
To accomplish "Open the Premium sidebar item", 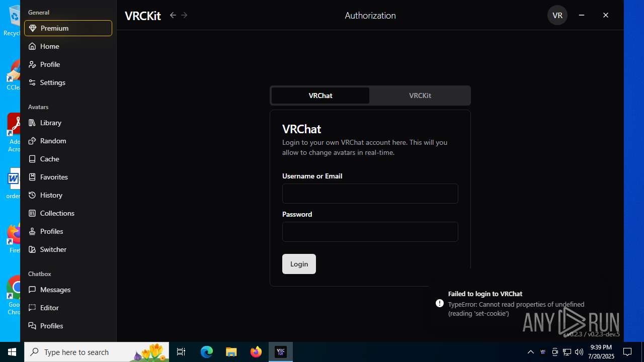I will [x=68, y=28].
